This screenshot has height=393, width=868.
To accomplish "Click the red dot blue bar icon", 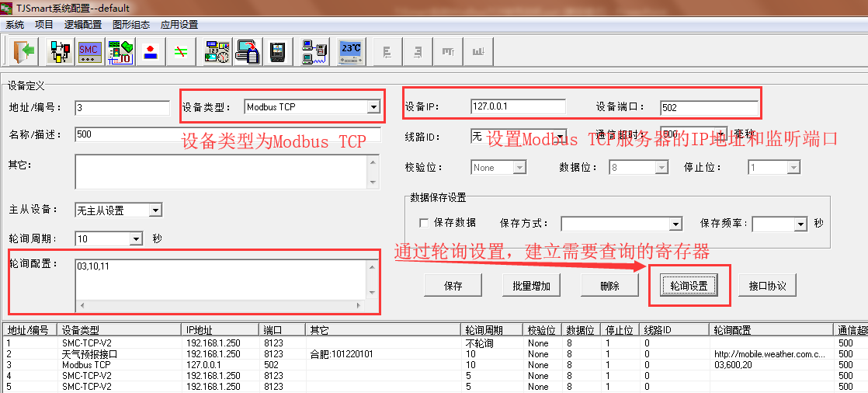I will [151, 52].
